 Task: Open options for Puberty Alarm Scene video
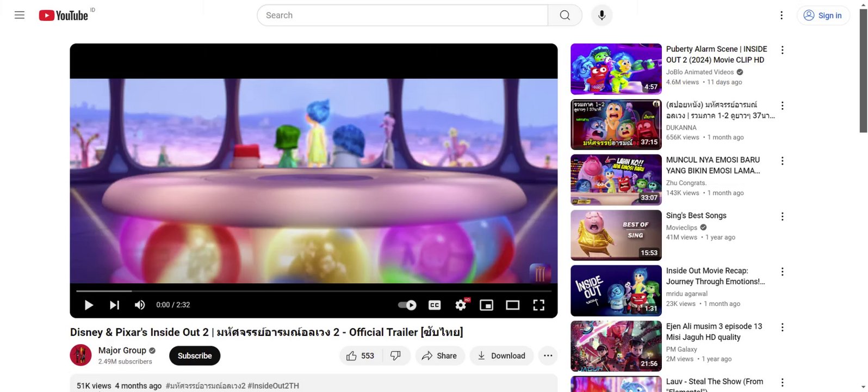782,50
